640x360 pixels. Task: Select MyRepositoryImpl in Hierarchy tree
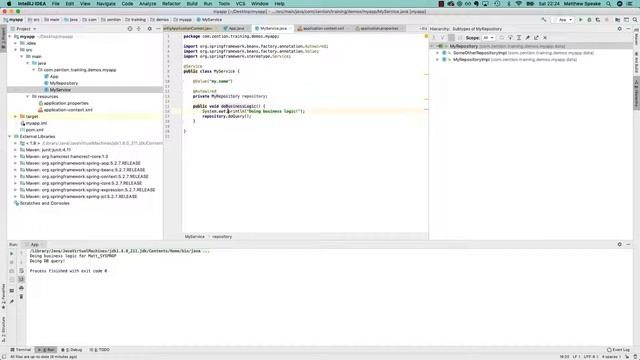point(471,60)
